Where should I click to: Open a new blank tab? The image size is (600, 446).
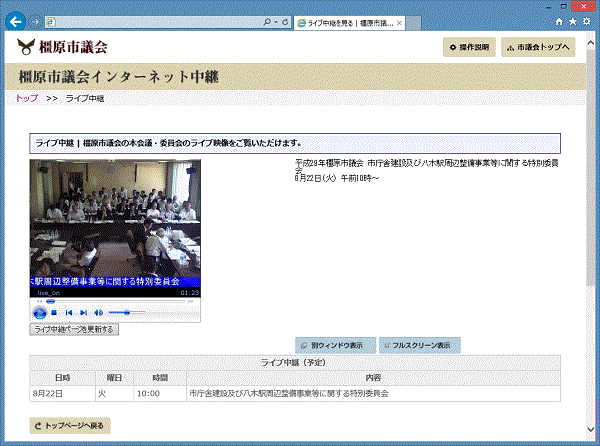pyautogui.click(x=413, y=23)
